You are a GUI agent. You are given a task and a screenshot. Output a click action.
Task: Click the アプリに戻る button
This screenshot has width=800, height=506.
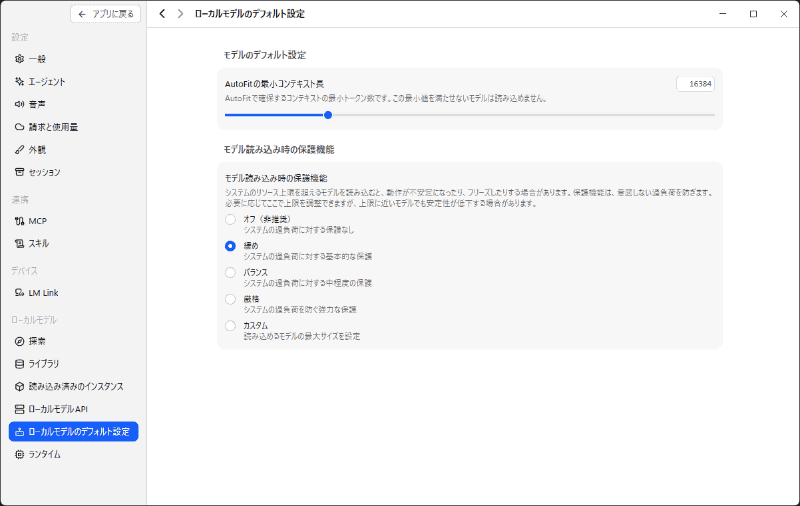[x=106, y=14]
